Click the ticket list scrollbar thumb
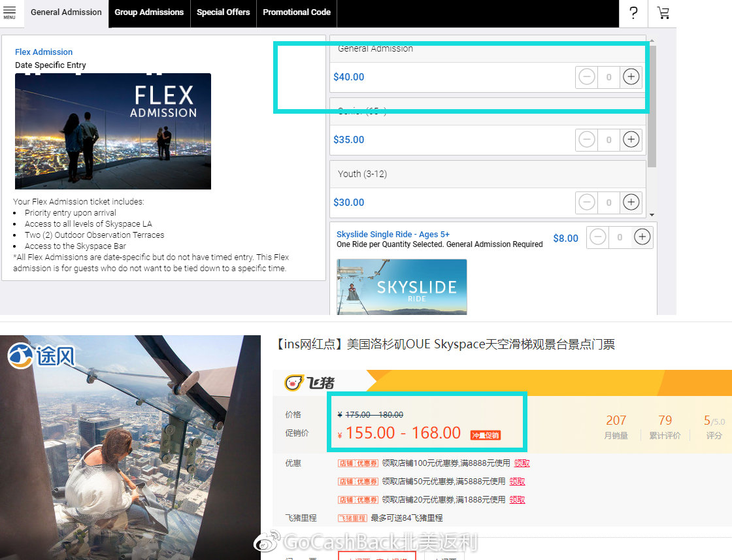732x560 pixels. pos(652,106)
